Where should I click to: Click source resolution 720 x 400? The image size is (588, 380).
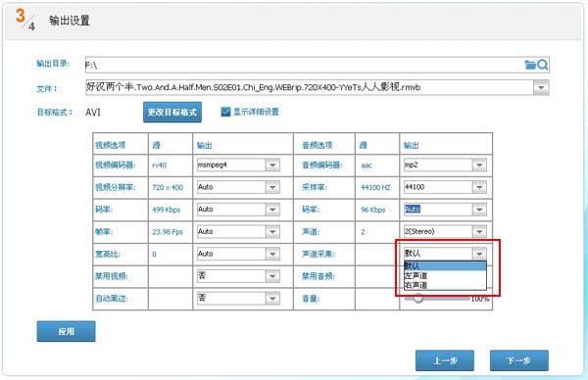168,187
